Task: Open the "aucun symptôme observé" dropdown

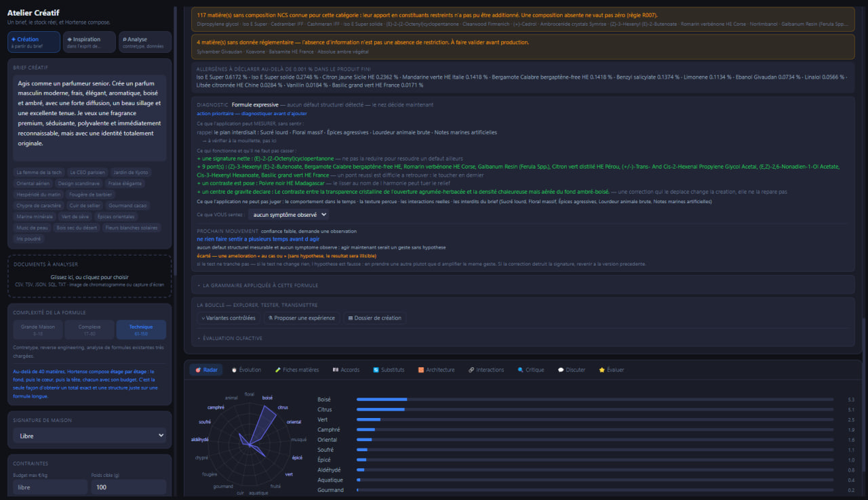Action: (288, 214)
